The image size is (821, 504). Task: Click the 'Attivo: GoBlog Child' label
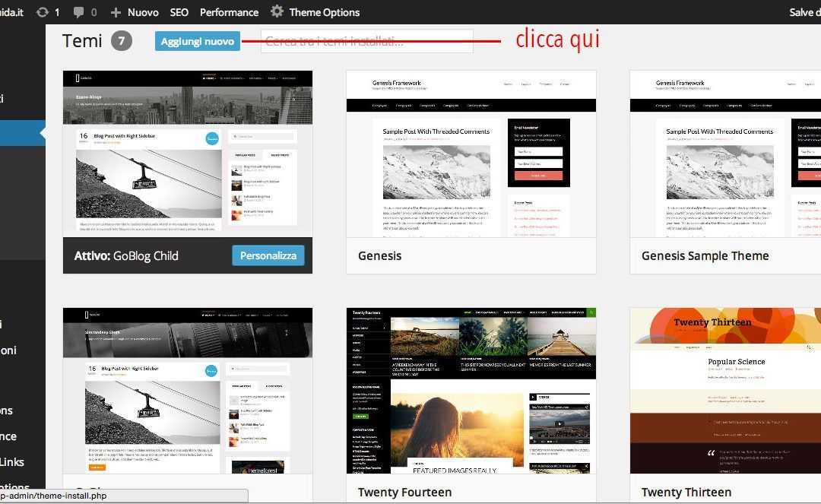click(x=126, y=256)
